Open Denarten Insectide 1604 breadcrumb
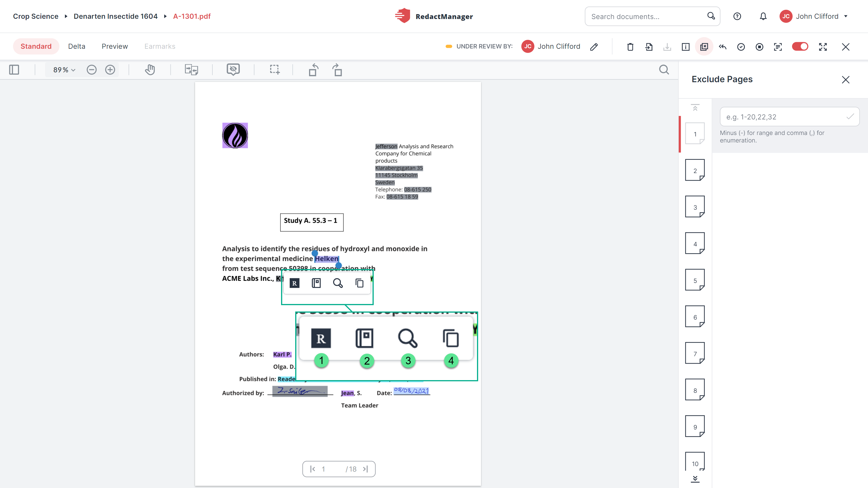The height and width of the screenshot is (488, 868). pyautogui.click(x=116, y=16)
